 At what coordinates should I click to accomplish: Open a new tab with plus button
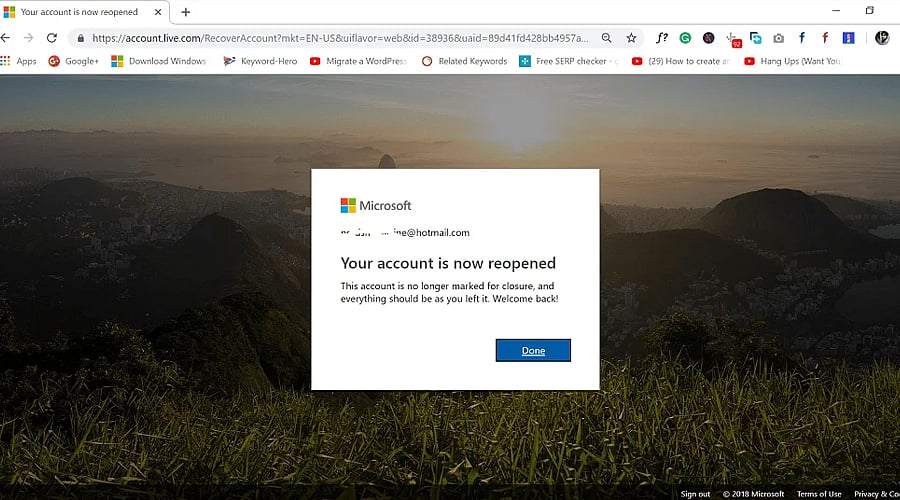[185, 12]
